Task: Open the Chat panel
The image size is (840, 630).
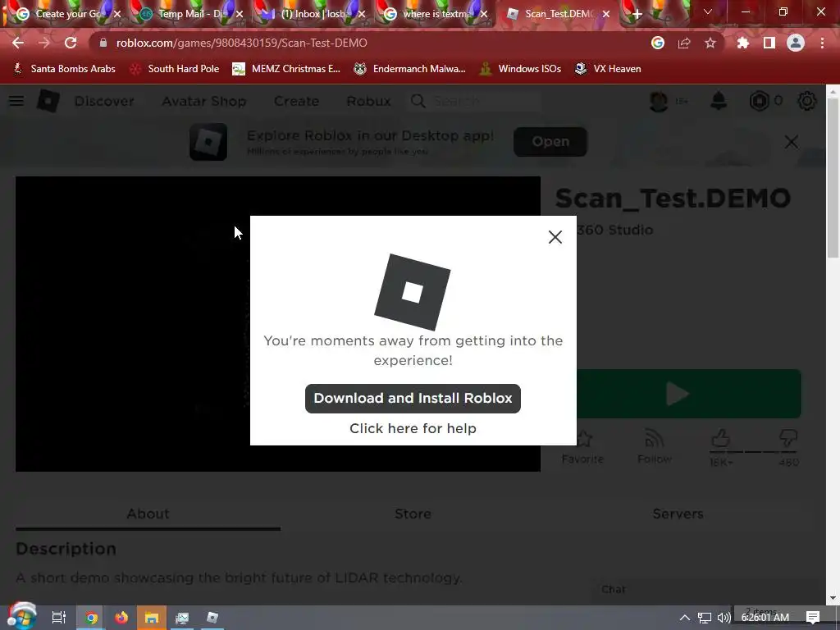Action: (613, 589)
